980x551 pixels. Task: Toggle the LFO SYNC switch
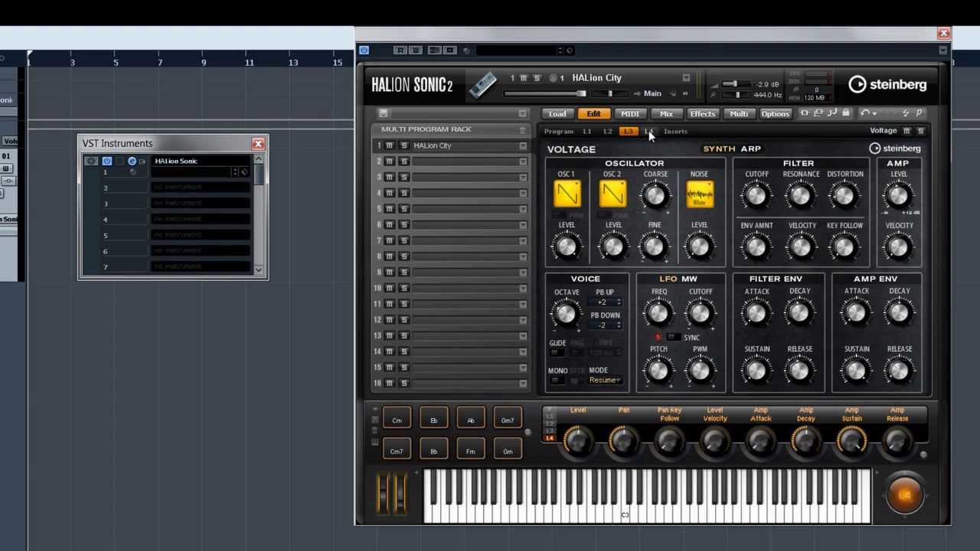click(672, 337)
